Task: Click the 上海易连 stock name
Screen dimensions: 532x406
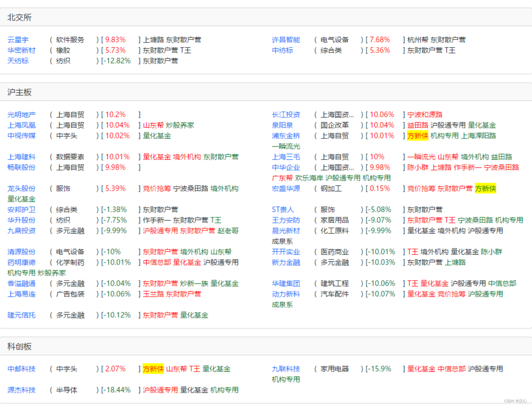Action: (x=21, y=294)
